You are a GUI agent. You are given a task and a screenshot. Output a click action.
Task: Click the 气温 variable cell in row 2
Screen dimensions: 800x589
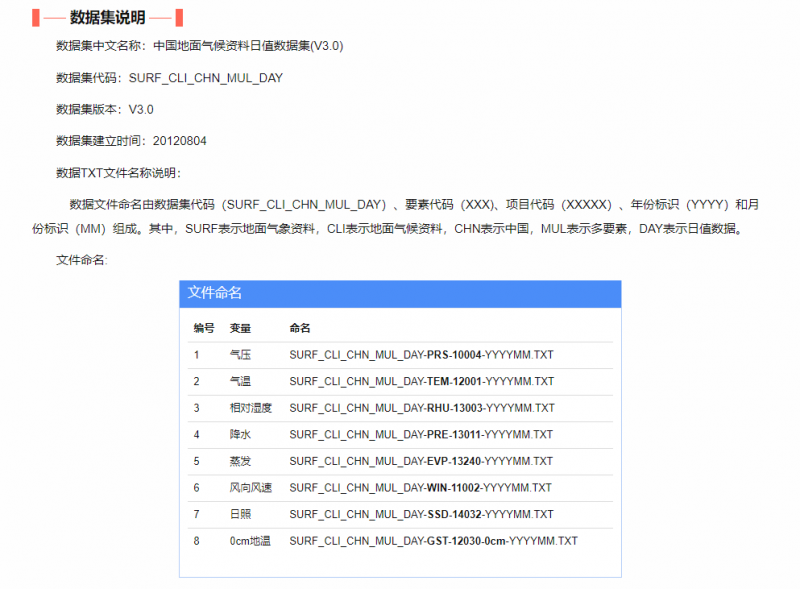click(240, 381)
